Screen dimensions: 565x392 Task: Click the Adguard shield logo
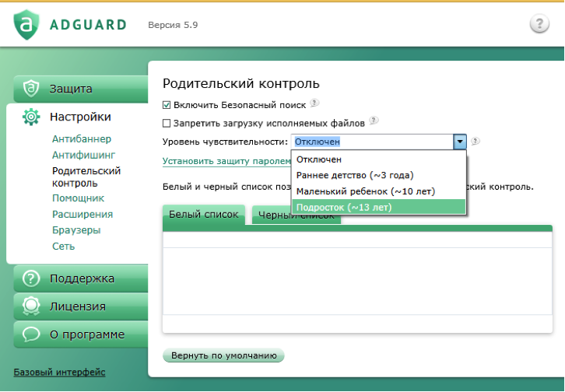tap(27, 24)
